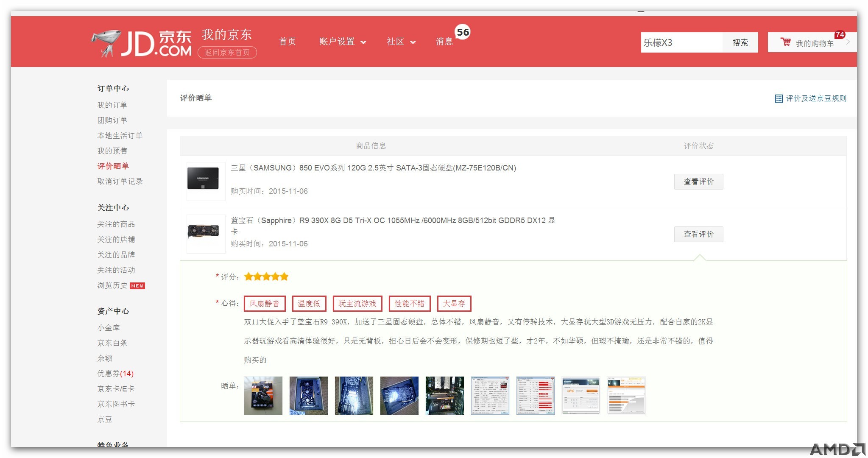
Task: Click the shopping cart icon
Action: click(x=786, y=42)
